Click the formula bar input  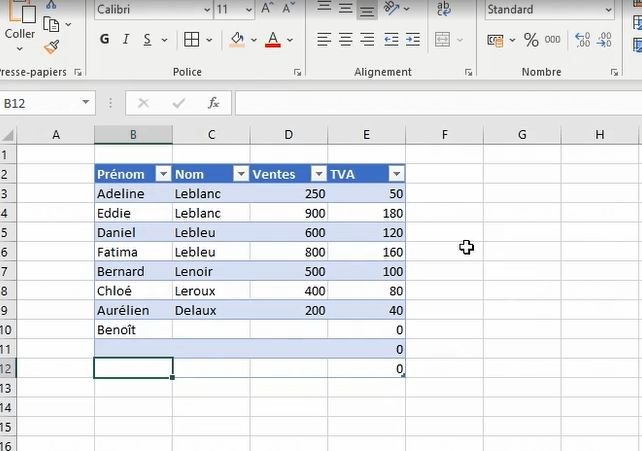[438, 103]
